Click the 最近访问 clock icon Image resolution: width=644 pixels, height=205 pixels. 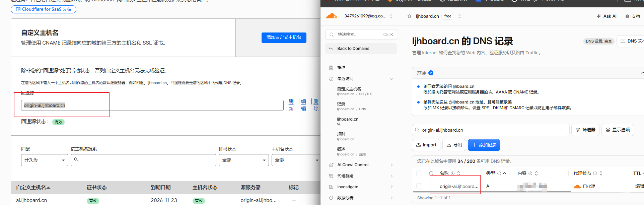331,79
